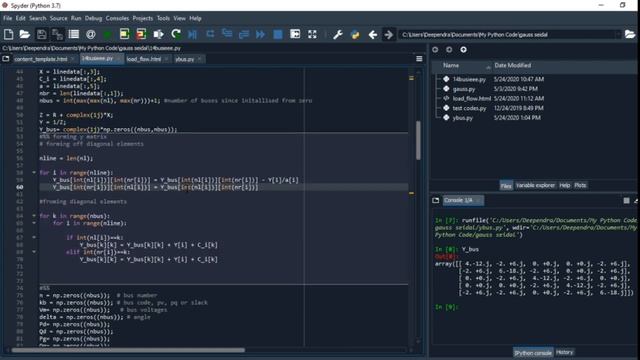This screenshot has height=360, width=640.
Task: Go to next folder in Files pane
Action: coord(449,49)
